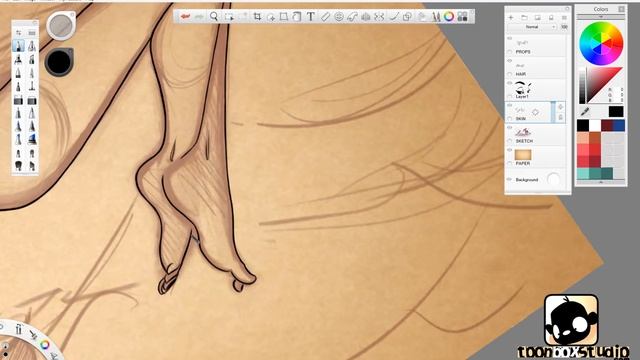The height and width of the screenshot is (360, 640).
Task: Click the grayscale luminance strip
Action: (x=582, y=87)
